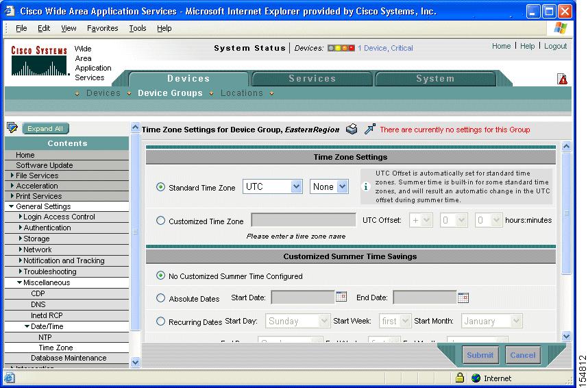The image size is (588, 388).
Task: Select No Customized Summer Time Configured option
Action: [160, 276]
